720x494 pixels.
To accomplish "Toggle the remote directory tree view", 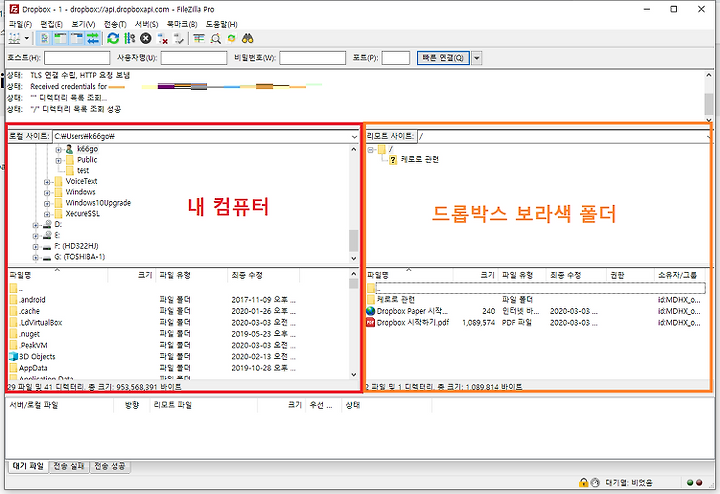I will click(77, 39).
